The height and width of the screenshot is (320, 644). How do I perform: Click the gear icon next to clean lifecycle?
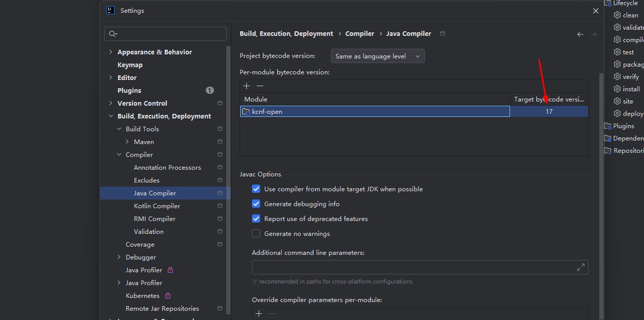[x=617, y=15]
